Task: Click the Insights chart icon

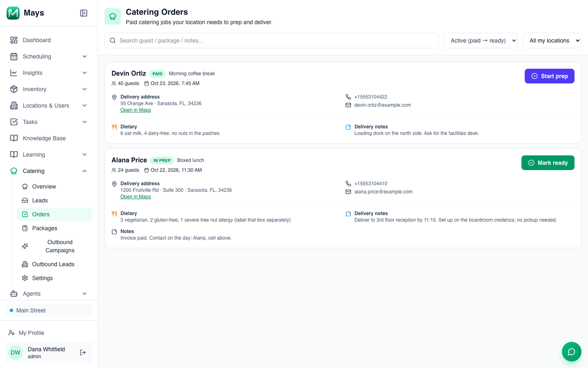Action: point(14,73)
